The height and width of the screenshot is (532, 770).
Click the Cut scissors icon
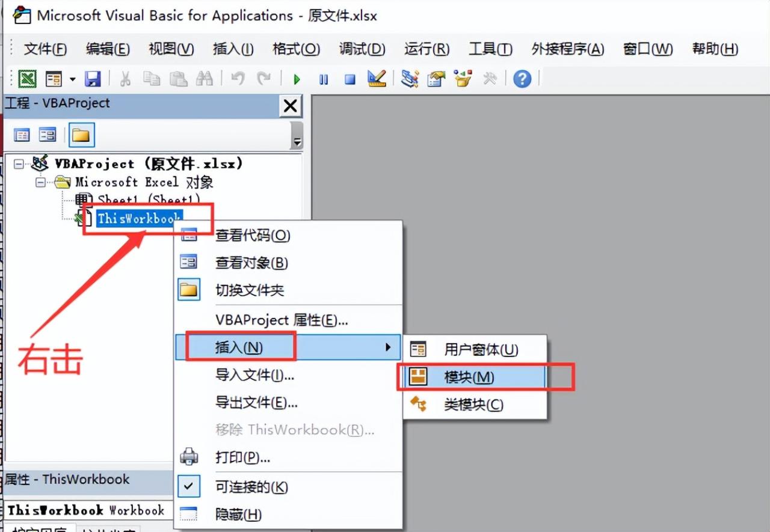pos(125,79)
